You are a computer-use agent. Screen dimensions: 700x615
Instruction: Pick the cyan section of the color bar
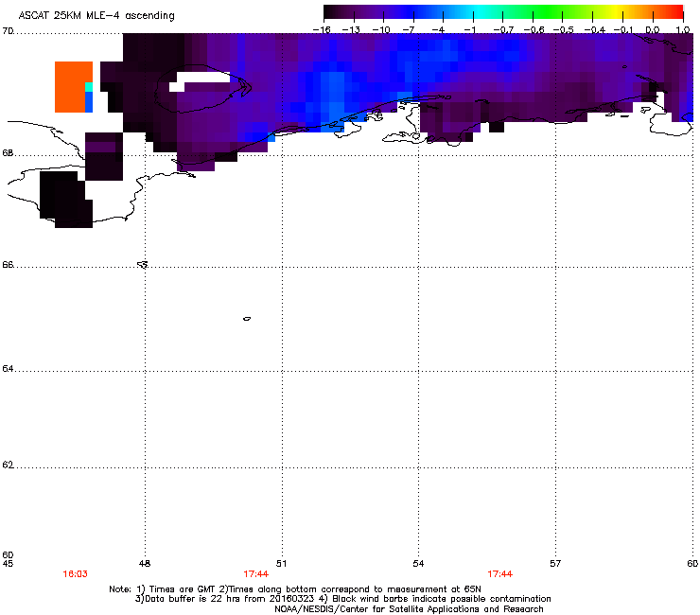(x=478, y=12)
